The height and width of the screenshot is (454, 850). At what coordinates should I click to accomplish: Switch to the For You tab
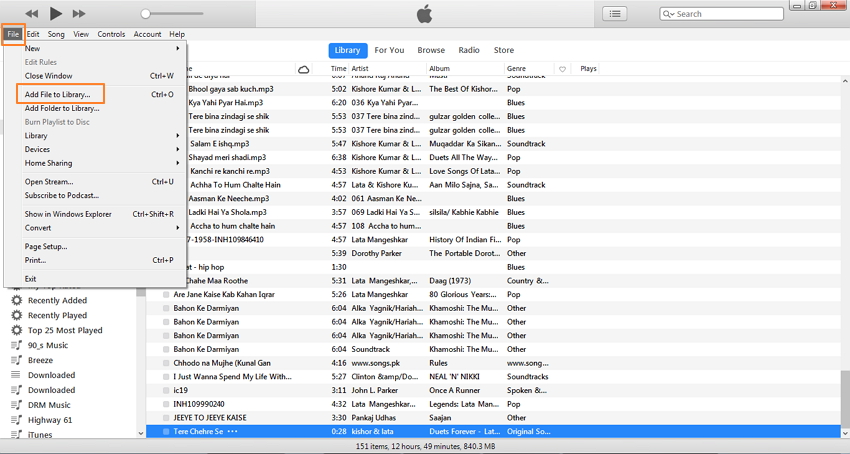tap(389, 50)
